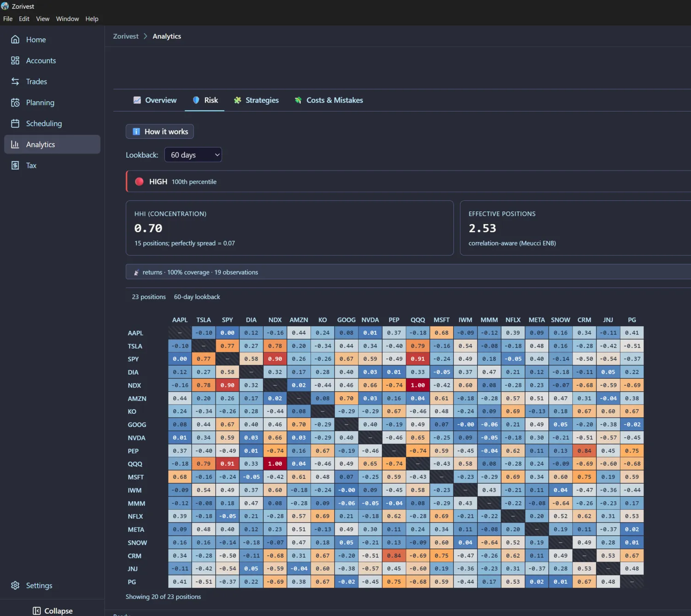Viewport: 691px width, 616px height.
Task: Switch to the Strategies tab
Action: coord(257,100)
